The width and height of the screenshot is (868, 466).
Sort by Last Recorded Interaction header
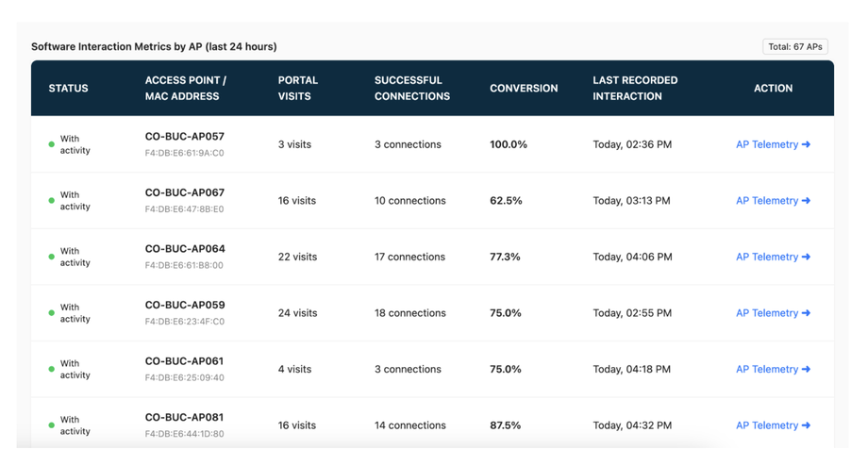point(635,89)
